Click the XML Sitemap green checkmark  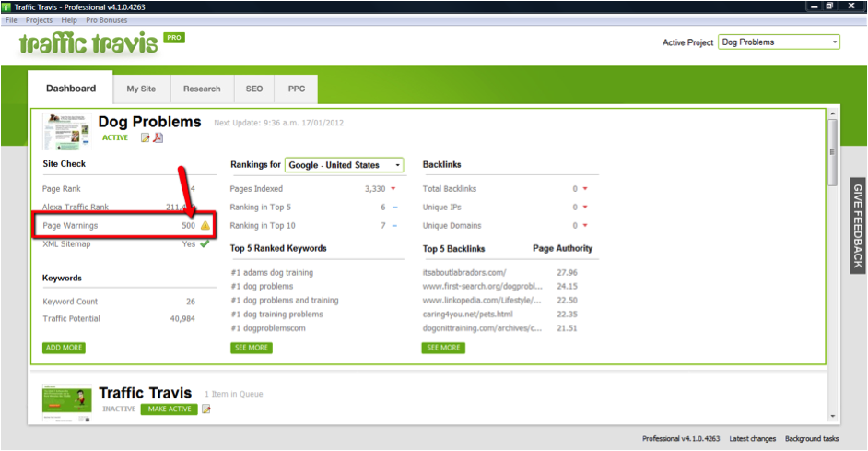tap(205, 243)
